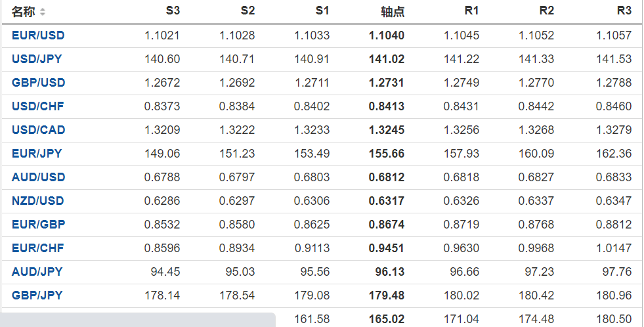Click the S1 column header
Viewport: 644px width, 327px height.
322,11
